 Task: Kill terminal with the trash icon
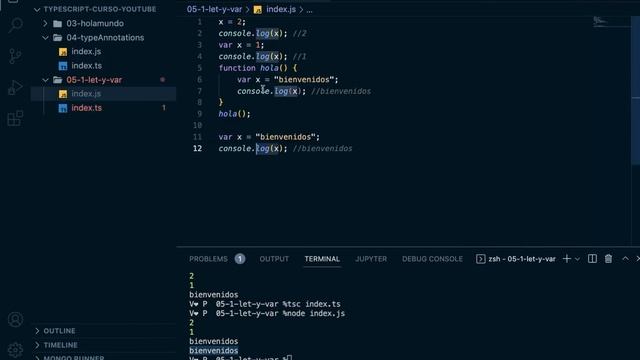(x=608, y=259)
